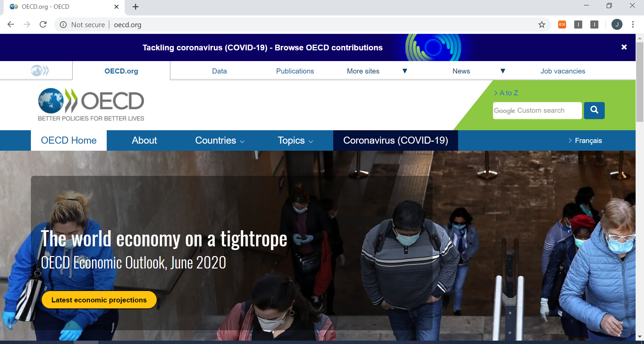Image resolution: width=644 pixels, height=344 pixels.
Task: Bookmark this page with the star icon
Action: [x=542, y=24]
